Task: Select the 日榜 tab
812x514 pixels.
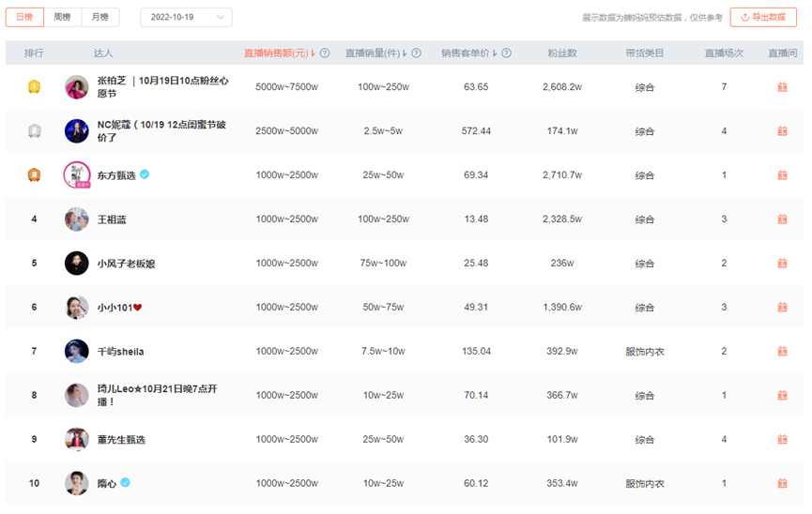Action: point(24,17)
